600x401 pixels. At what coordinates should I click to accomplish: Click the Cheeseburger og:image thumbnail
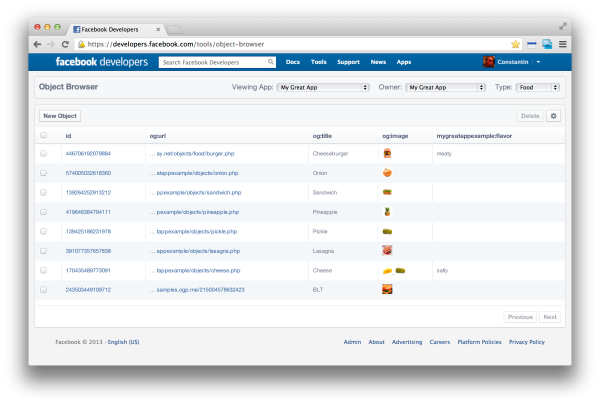387,153
